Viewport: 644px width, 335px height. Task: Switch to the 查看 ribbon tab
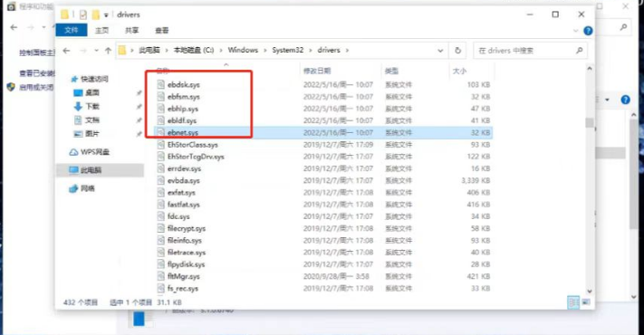(162, 31)
